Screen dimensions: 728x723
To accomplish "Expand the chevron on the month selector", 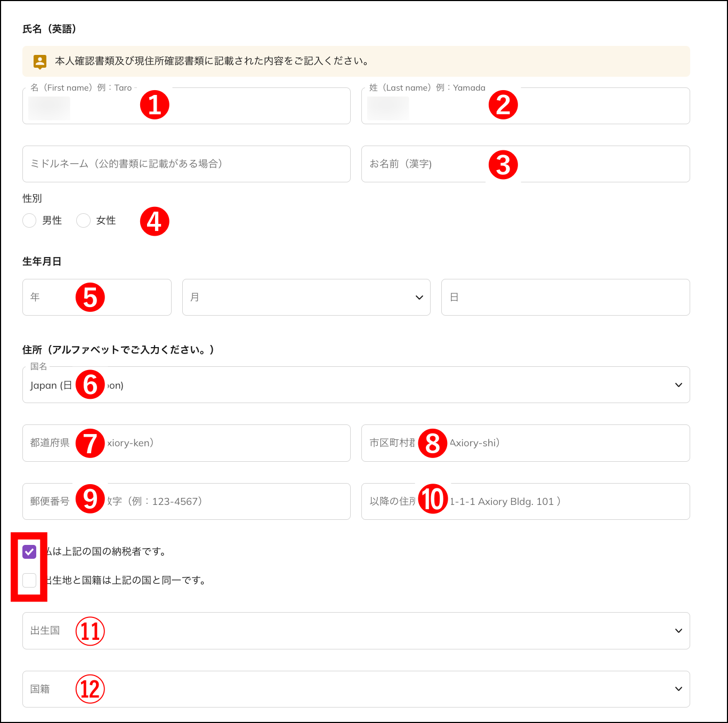I will pos(419,297).
